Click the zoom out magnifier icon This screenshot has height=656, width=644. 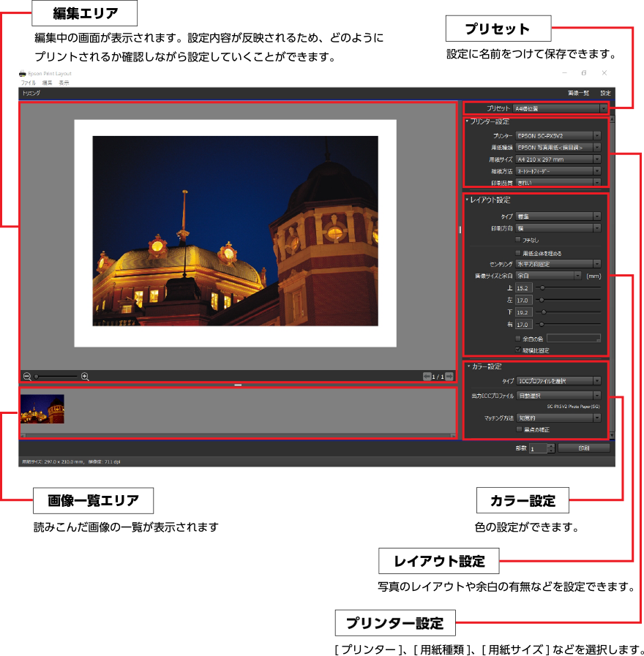27,377
